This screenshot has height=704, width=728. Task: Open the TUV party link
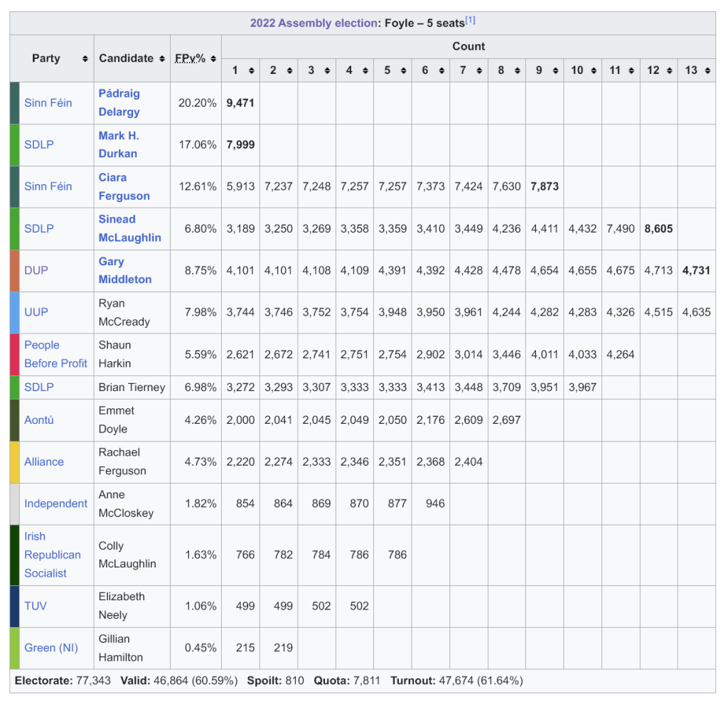coord(36,607)
